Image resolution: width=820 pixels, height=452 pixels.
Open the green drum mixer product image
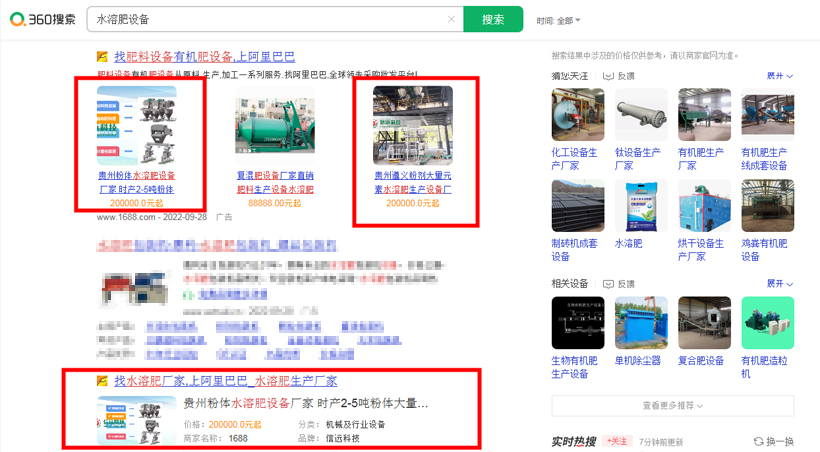click(275, 125)
